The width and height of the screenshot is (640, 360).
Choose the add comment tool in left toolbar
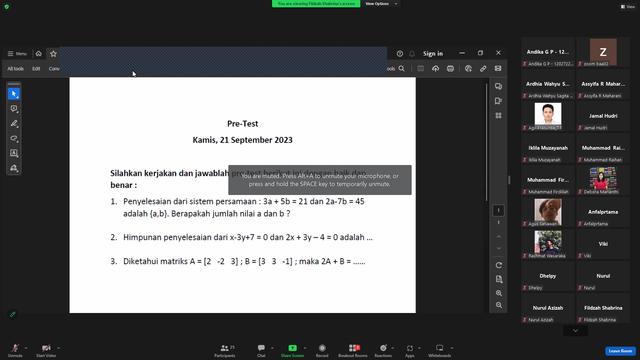[x=13, y=109]
